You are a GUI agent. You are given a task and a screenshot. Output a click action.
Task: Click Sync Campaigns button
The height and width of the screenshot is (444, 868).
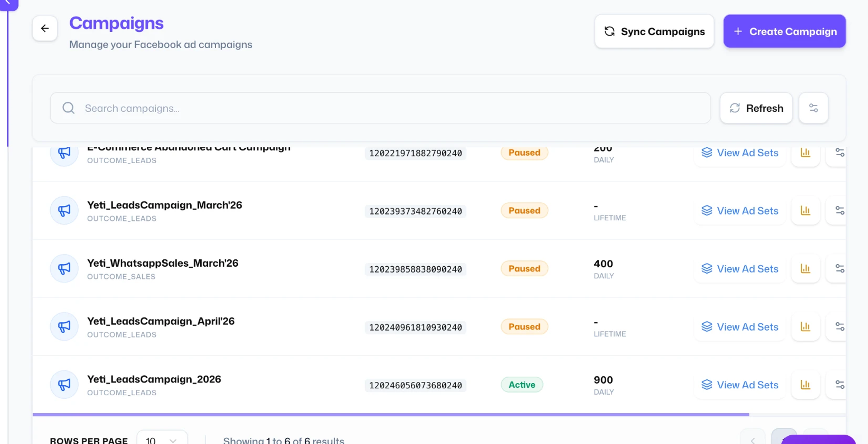654,31
